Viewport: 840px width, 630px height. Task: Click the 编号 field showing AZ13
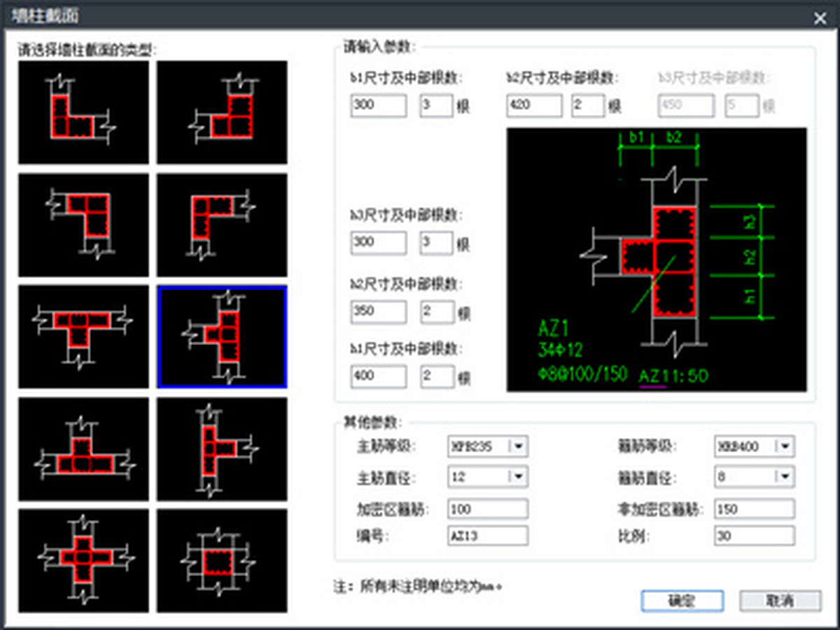(x=488, y=535)
